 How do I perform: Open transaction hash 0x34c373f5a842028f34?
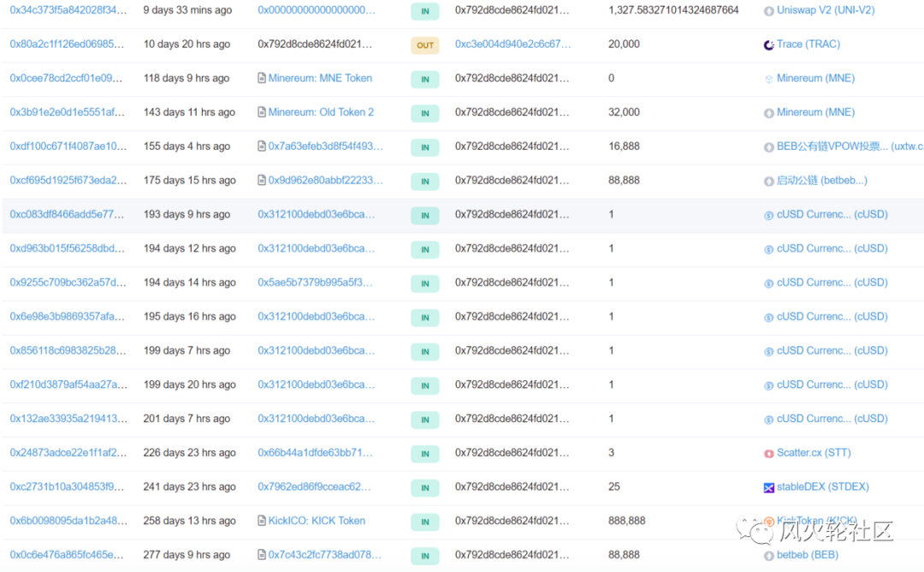coord(68,10)
